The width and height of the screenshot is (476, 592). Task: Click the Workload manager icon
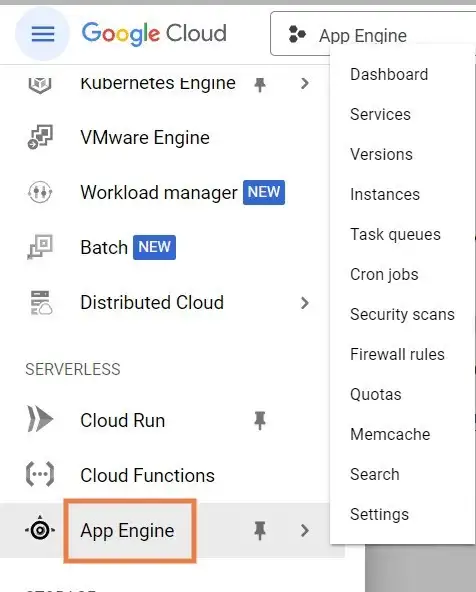(40, 193)
